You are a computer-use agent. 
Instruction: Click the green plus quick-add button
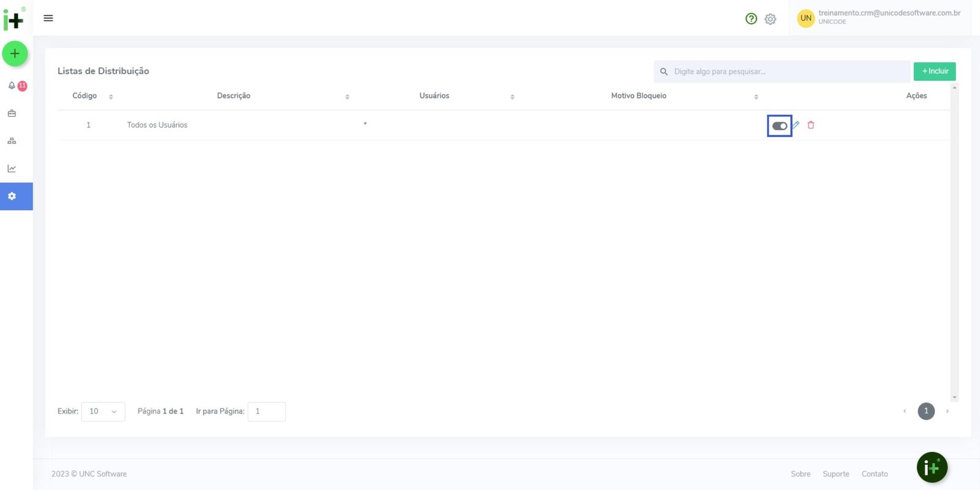point(15,54)
